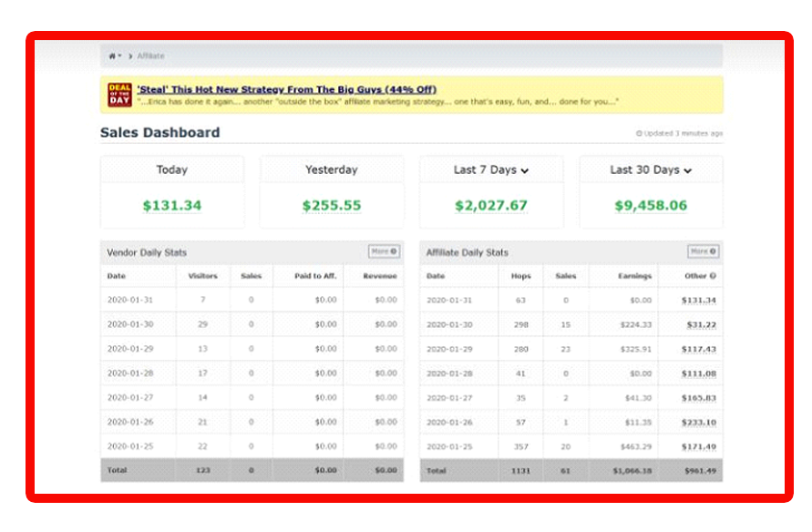The width and height of the screenshot is (812, 532).
Task: Click the Paid to Aff. column header
Action: [x=315, y=276]
